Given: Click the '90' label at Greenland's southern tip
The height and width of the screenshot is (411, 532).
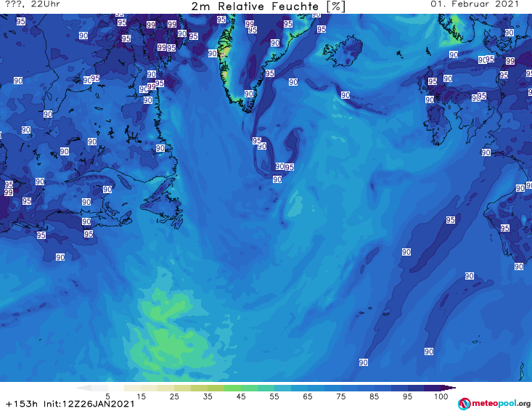Looking at the screenshot, I should 249,94.
